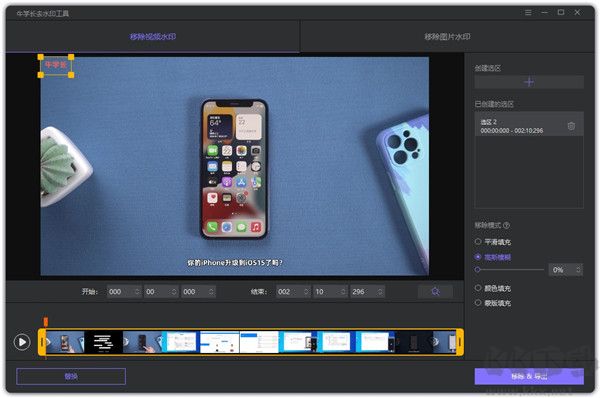600x398 pixels.
Task: Click stepper arrows of start milliseconds field
Action: (211, 292)
